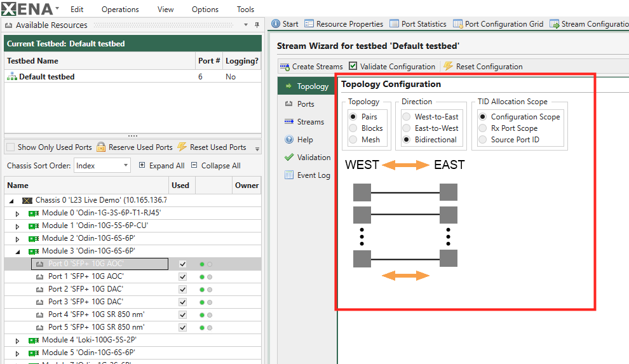The image size is (629, 364).
Task: Collapse Module 3 'Odin-10G-6S-6P'
Action: [x=18, y=252]
